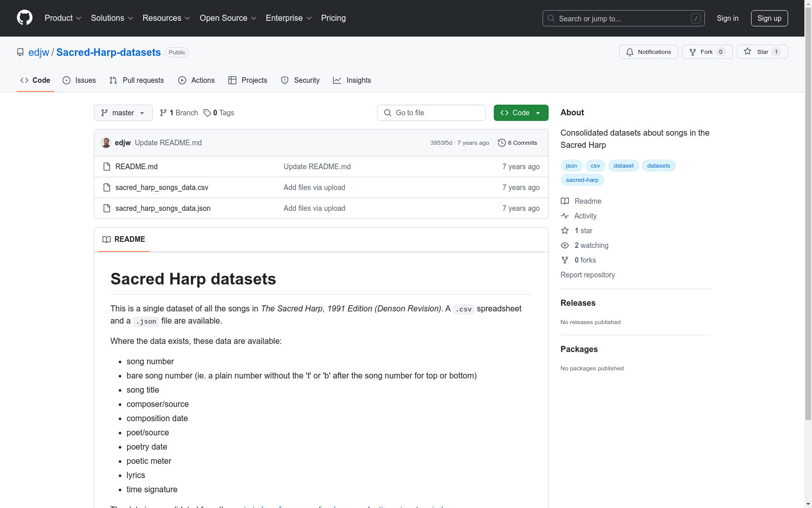Switch to the Projects tab
Viewport: 812px width, 508px height.
pos(248,80)
